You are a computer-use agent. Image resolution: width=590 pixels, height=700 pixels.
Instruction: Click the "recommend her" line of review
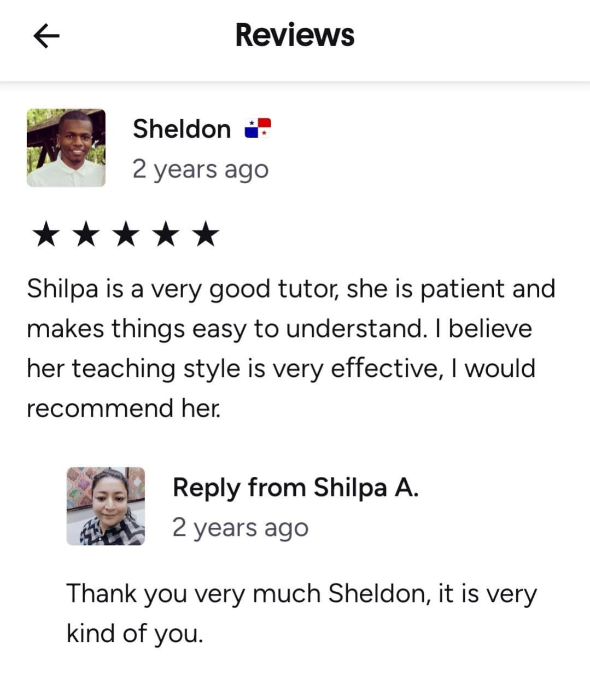click(x=124, y=408)
